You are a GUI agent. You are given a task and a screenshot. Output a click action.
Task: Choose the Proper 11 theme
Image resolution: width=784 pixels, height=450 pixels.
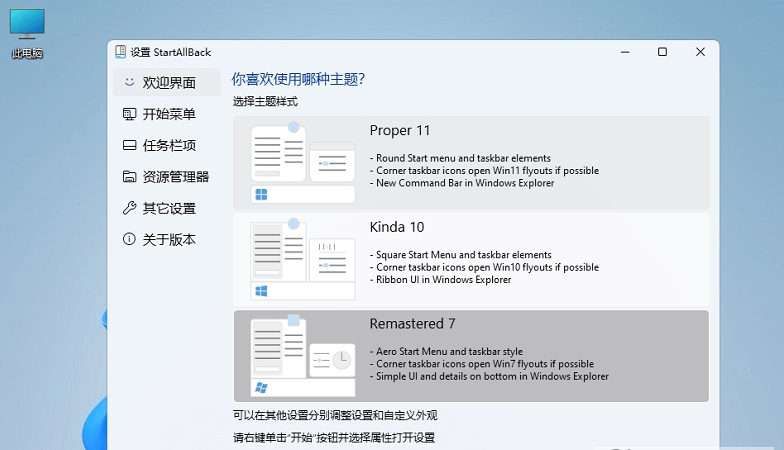471,162
